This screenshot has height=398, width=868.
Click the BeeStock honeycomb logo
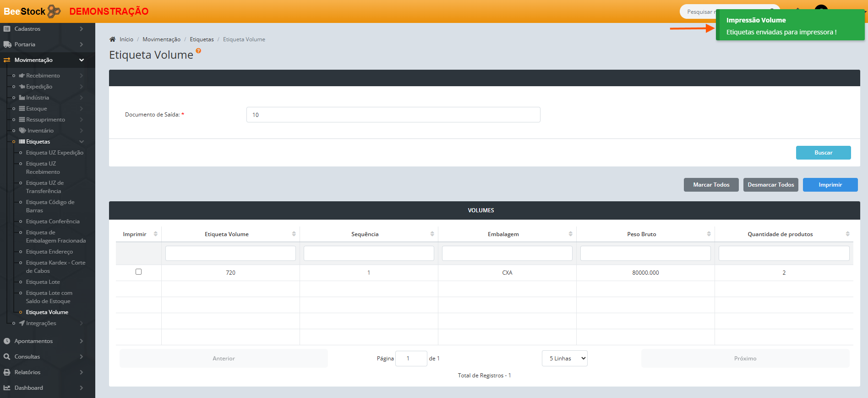pos(54,11)
